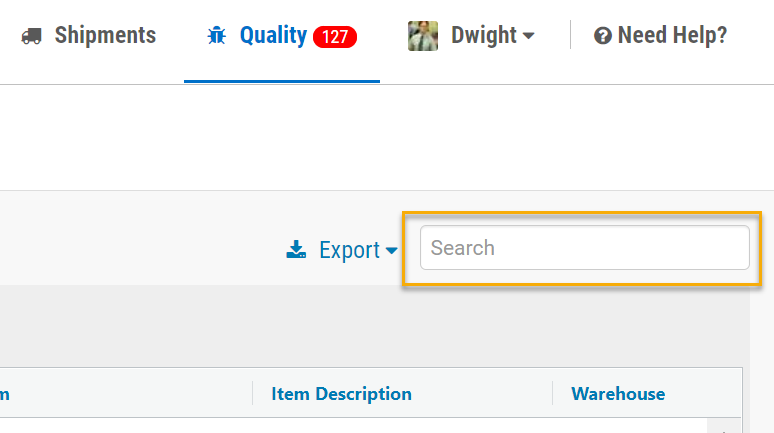Click the Export download arrow icon
774x433 pixels.
coord(296,249)
